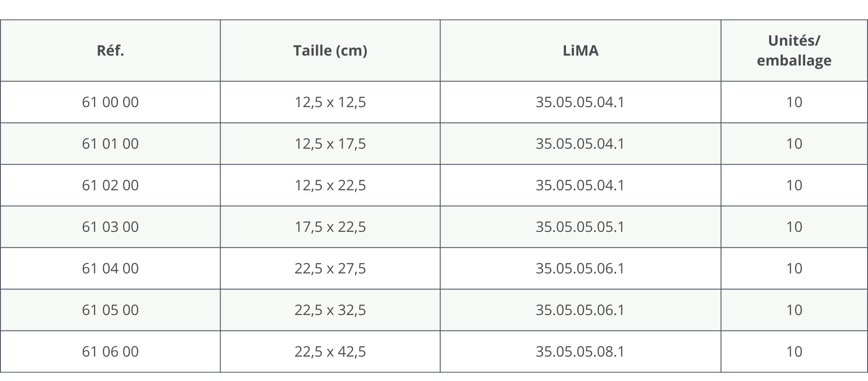Screen dimensions: 868x381
Task: Click the size cell 17,5 x 22,5
Action: pos(330,227)
